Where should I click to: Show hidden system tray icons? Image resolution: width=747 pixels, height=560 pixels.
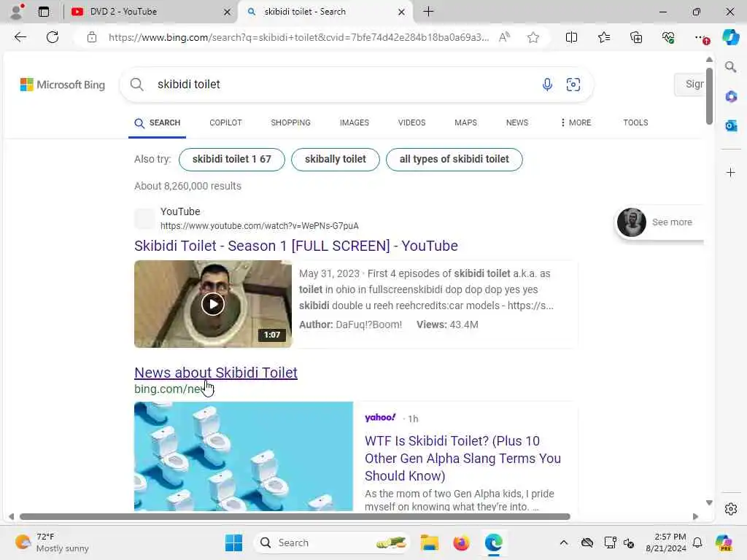click(x=564, y=542)
